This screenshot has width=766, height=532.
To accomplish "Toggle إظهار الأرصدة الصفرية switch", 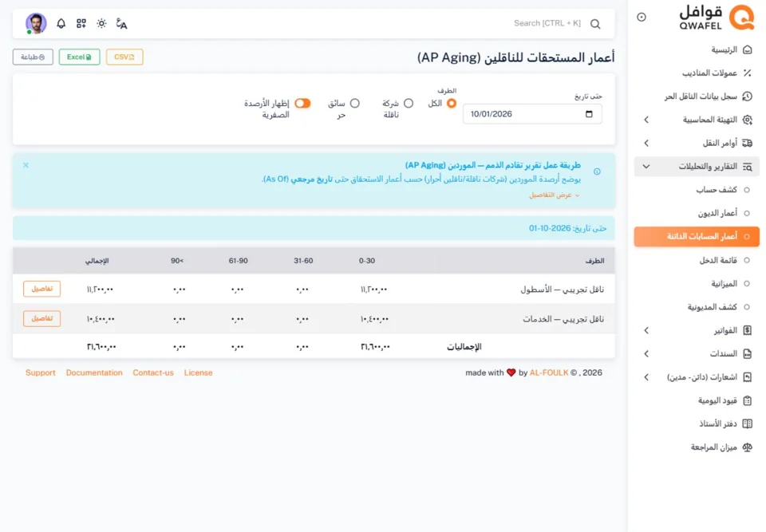I will (x=302, y=103).
